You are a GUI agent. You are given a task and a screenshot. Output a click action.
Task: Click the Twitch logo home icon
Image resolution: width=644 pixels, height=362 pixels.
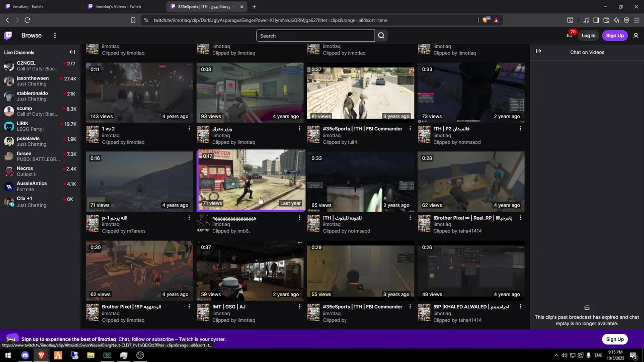tap(8, 36)
